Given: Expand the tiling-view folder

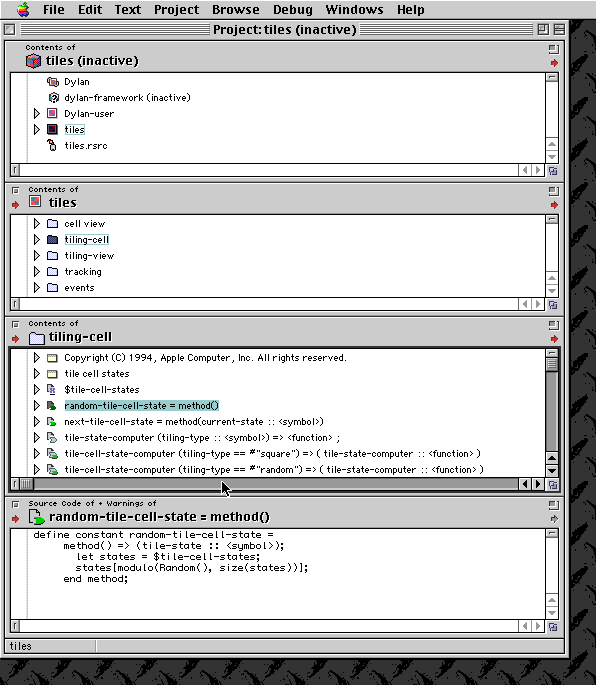Looking at the screenshot, I should pyautogui.click(x=37, y=256).
